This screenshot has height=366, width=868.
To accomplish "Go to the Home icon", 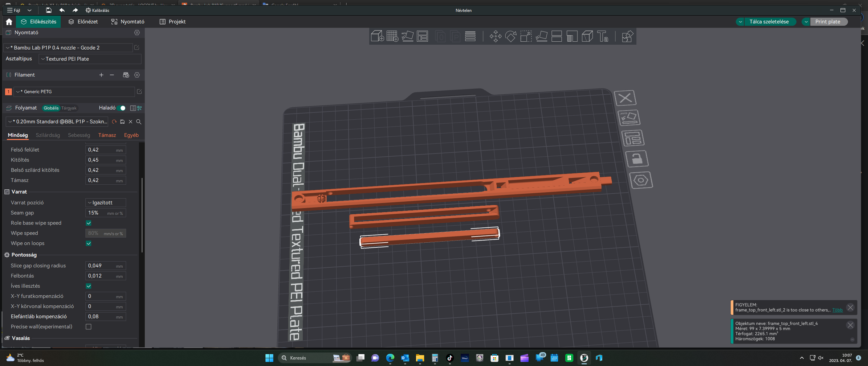I will point(9,22).
